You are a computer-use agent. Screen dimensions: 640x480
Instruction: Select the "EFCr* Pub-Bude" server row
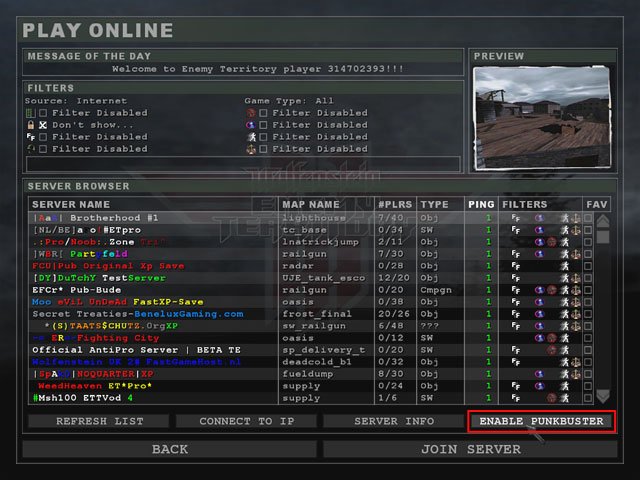(x=310, y=290)
